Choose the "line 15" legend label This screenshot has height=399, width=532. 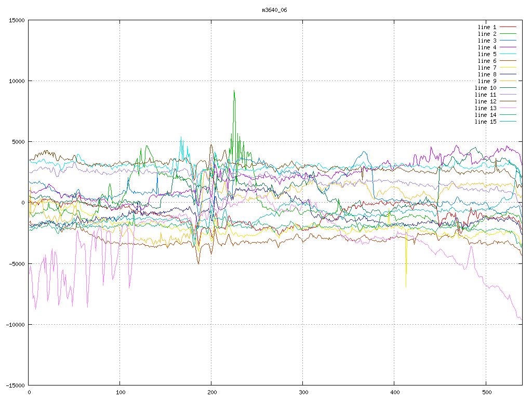tap(485, 122)
